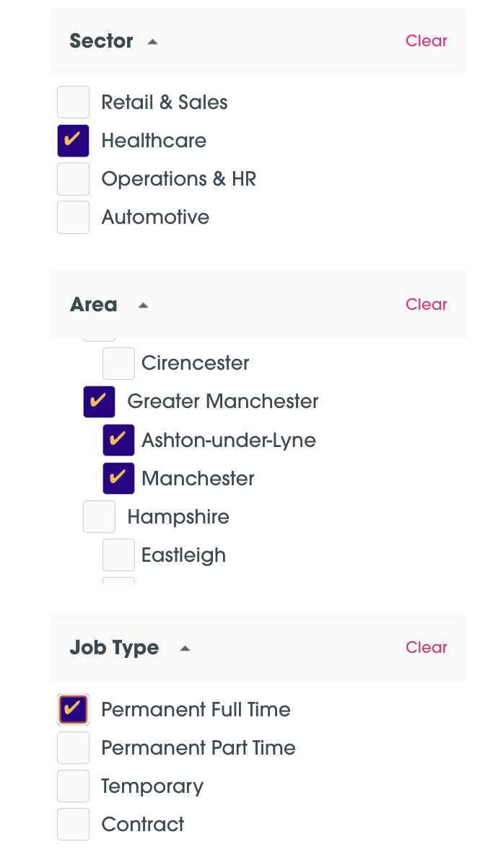Clear the Area selections

coord(426,305)
